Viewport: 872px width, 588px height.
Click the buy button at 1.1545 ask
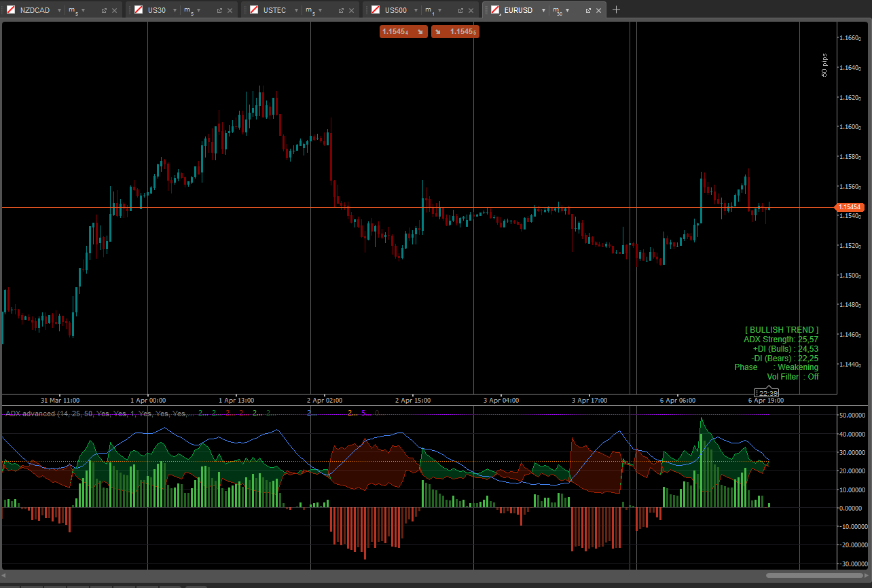(456, 31)
